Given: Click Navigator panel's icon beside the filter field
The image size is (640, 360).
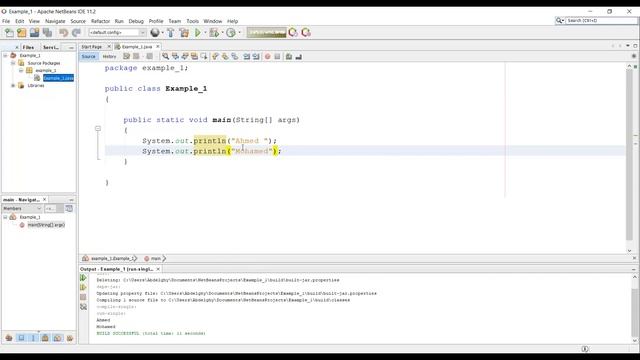Looking at the screenshot, I should [x=69, y=209].
